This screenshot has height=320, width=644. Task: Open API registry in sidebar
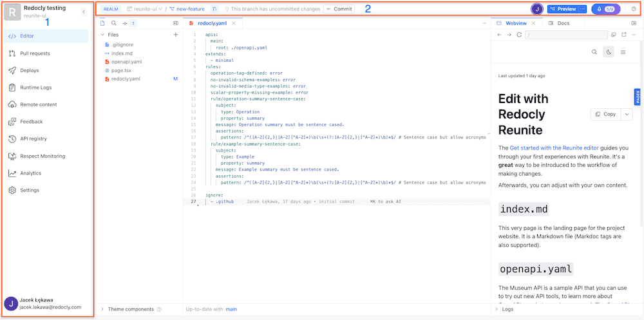pos(46,139)
